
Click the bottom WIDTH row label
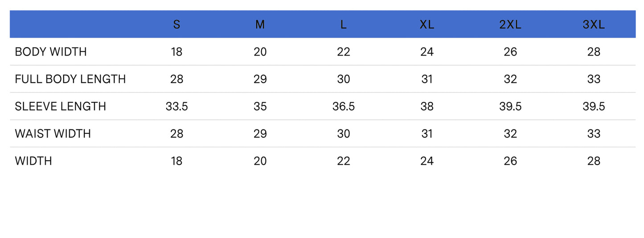point(33,161)
